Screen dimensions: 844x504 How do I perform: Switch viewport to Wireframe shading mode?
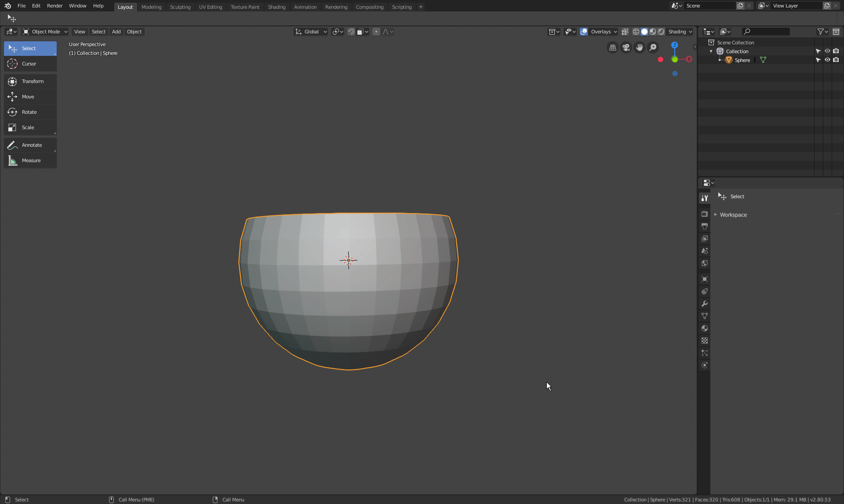click(636, 32)
